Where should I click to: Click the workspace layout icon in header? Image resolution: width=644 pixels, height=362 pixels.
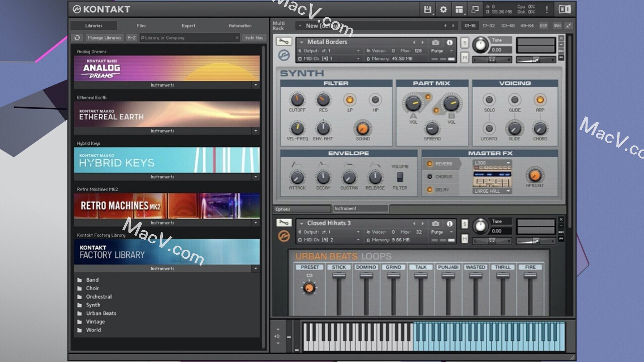click(459, 9)
